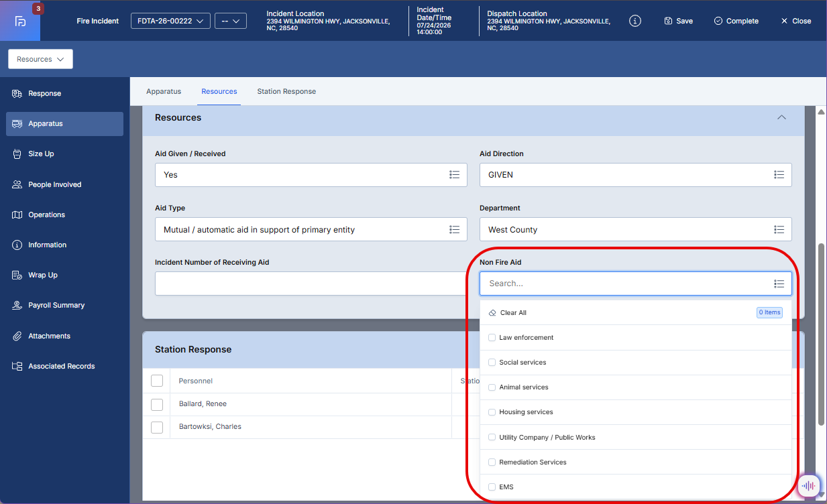
Task: Open the -- dropdown in header
Action: (x=231, y=21)
